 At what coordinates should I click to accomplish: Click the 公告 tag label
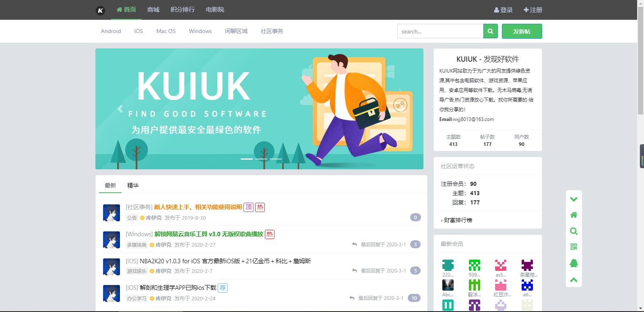point(132,218)
